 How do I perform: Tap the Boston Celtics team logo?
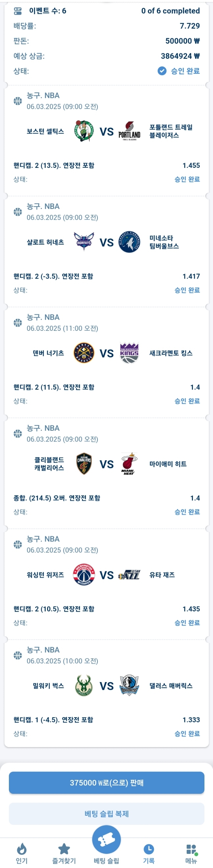coord(84,131)
